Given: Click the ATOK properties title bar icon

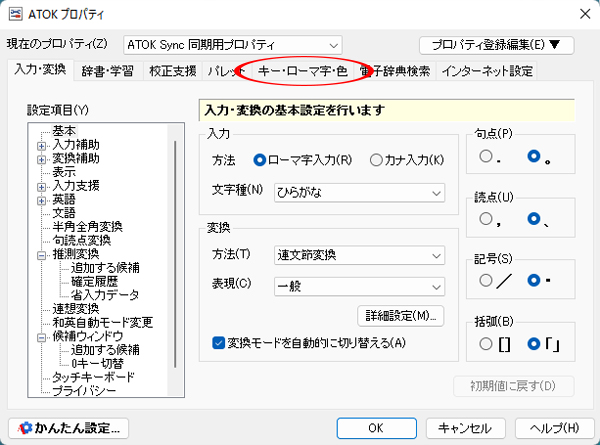Looking at the screenshot, I should click(16, 14).
